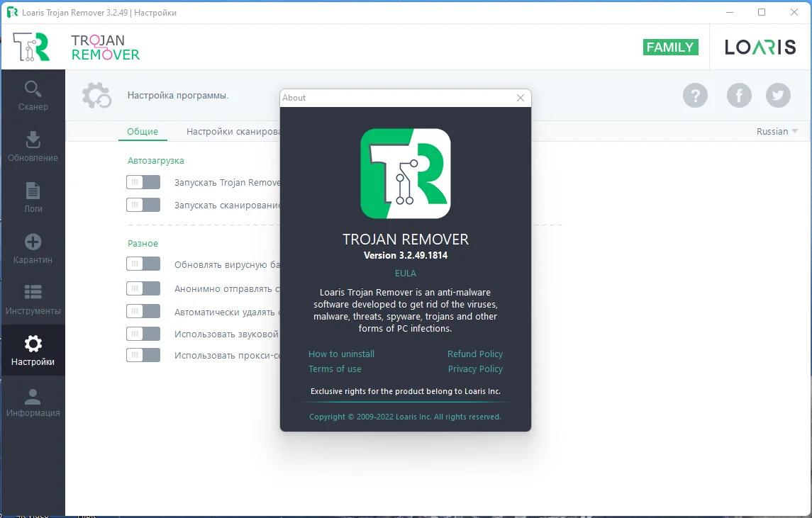Open the Privacy Policy link
Image resolution: width=812 pixels, height=518 pixels.
coord(475,369)
